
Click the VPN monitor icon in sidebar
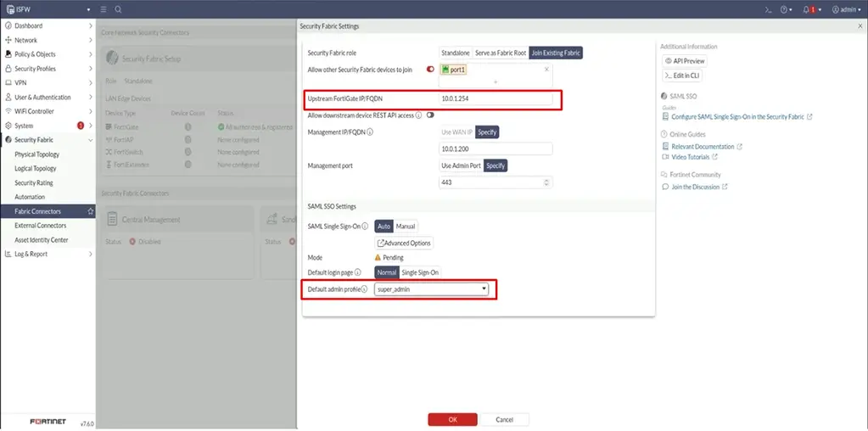8,82
